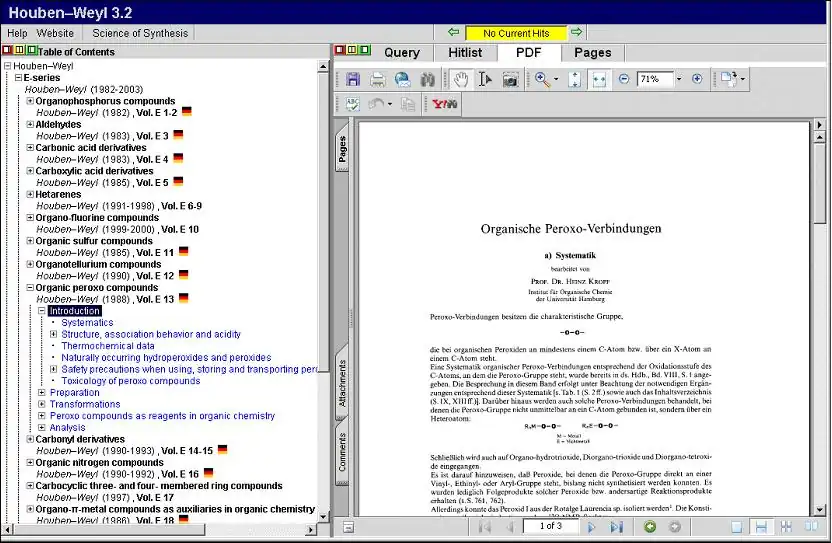Activate the Snapshot camera tool

coord(510,79)
